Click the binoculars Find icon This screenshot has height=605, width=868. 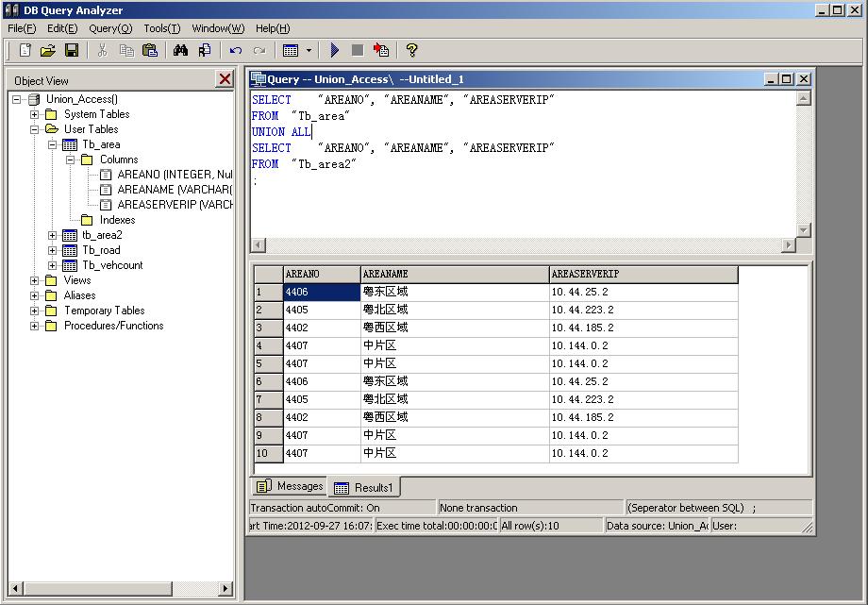[x=180, y=50]
